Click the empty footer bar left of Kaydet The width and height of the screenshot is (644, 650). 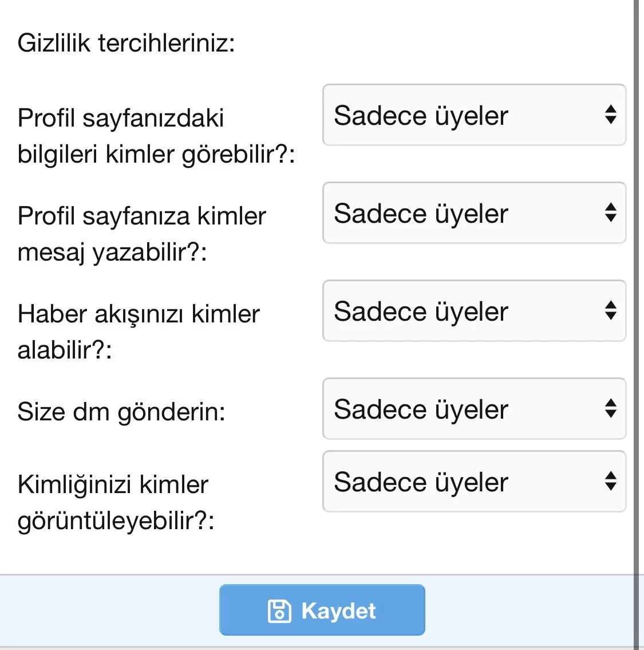(x=109, y=610)
